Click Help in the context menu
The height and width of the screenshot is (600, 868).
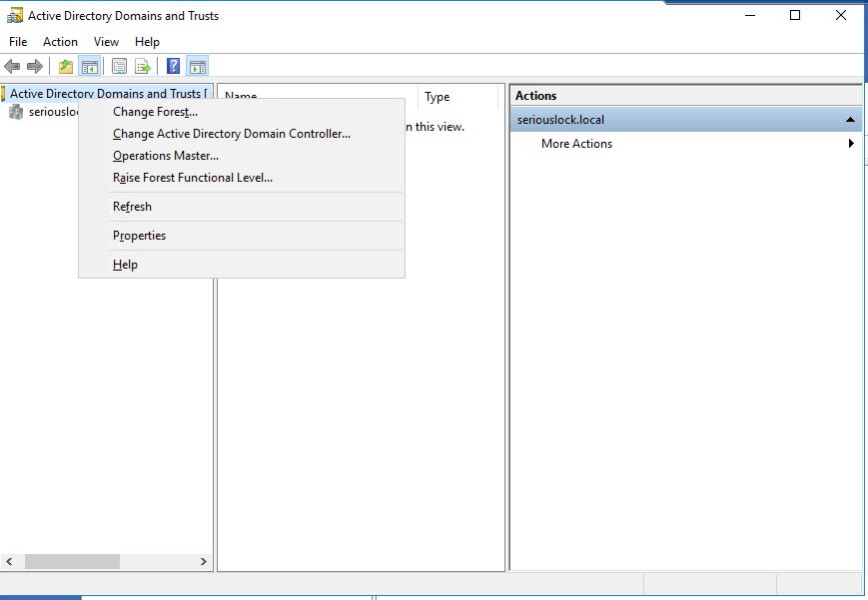(x=242, y=265)
